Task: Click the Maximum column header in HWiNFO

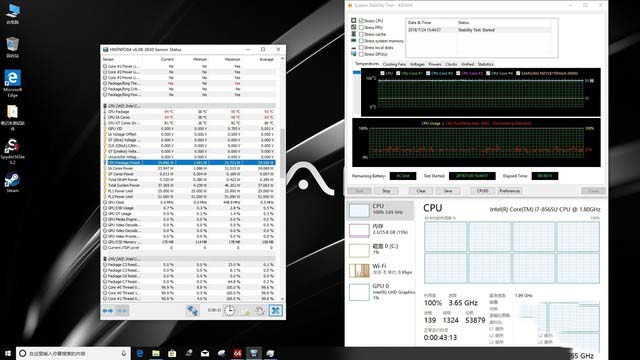Action: (x=232, y=60)
